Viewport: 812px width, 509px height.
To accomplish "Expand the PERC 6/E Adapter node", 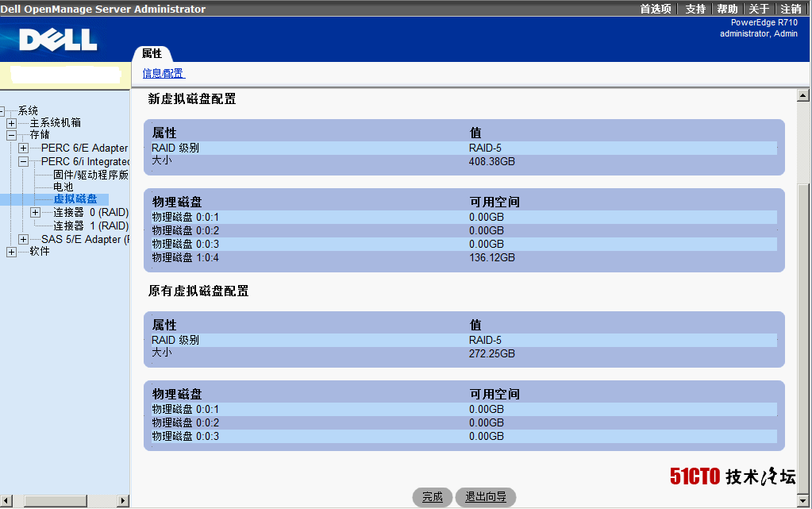I will click(23, 148).
